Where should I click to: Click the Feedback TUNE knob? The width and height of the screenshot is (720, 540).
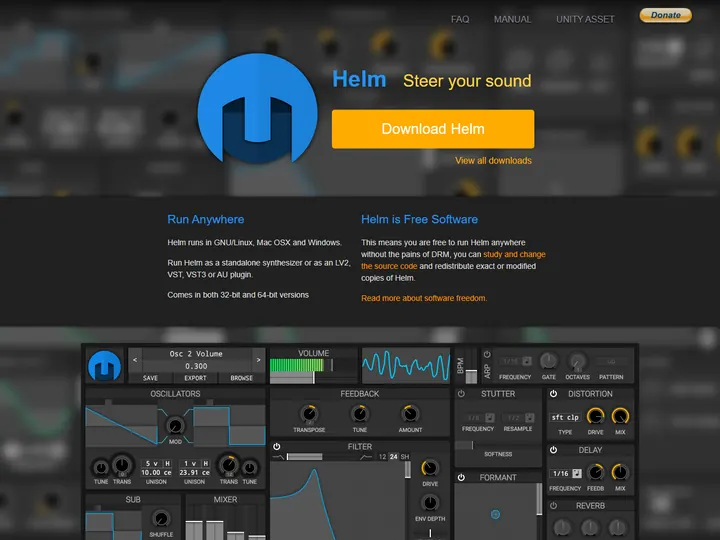click(x=360, y=414)
